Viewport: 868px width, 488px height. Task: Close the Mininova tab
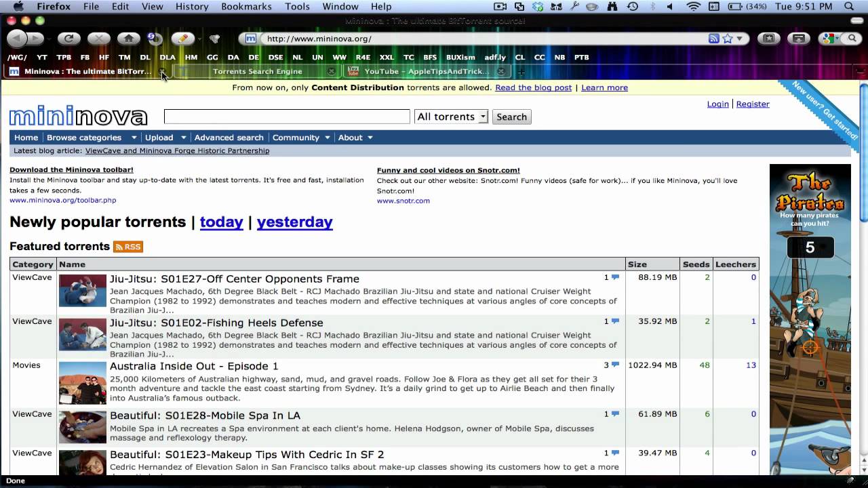(x=163, y=71)
